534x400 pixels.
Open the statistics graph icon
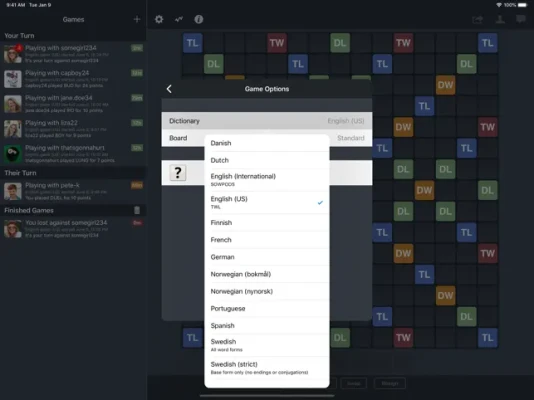[x=179, y=19]
